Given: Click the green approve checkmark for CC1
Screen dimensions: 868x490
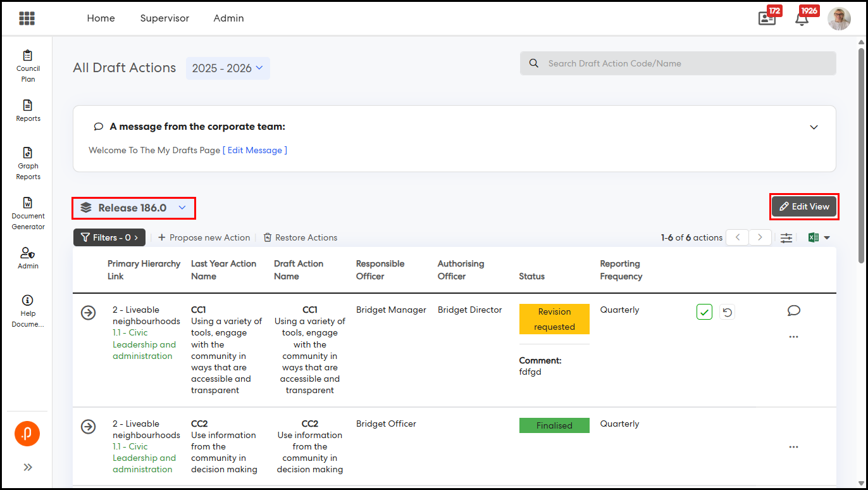Looking at the screenshot, I should (704, 311).
